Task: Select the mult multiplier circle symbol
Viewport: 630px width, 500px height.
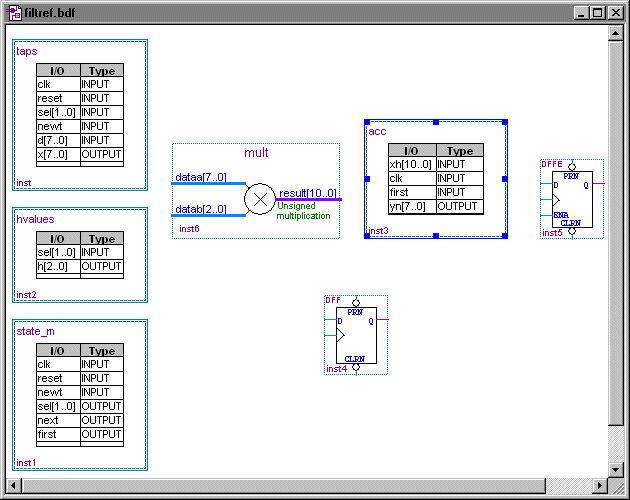Action: pyautogui.click(x=259, y=199)
